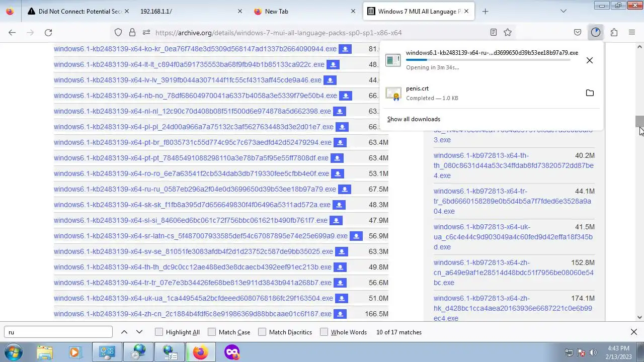The image size is (644, 362).
Task: Enable Whole Words checkbox
Action: (x=324, y=332)
